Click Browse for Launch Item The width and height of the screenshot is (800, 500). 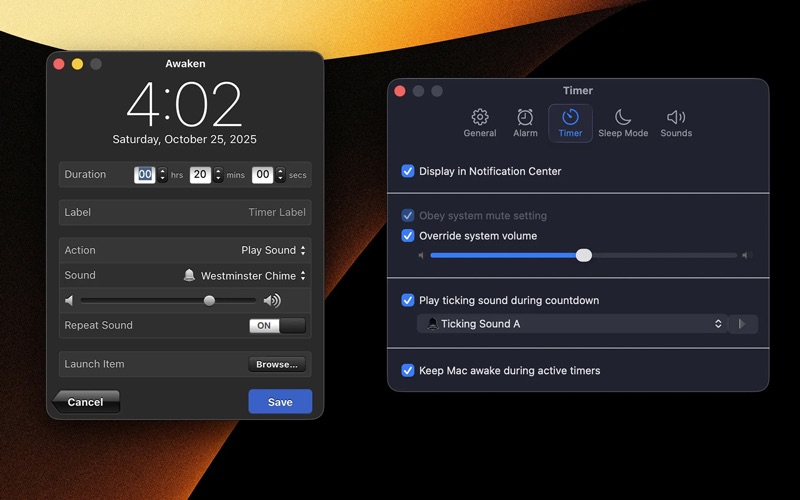277,364
